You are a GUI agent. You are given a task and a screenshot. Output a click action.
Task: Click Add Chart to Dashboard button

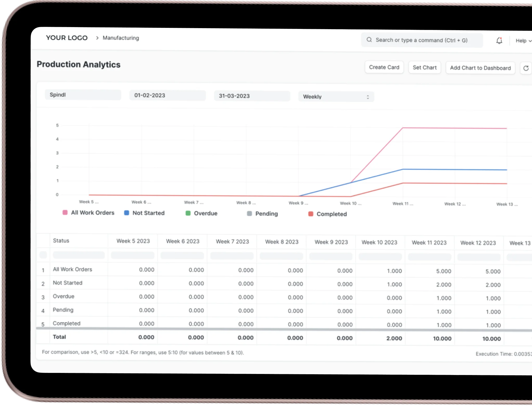[480, 68]
